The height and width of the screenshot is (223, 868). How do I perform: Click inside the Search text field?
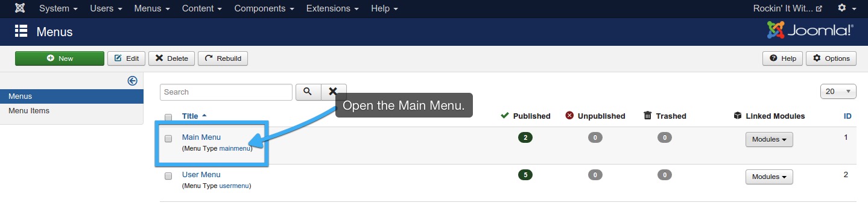[226, 92]
